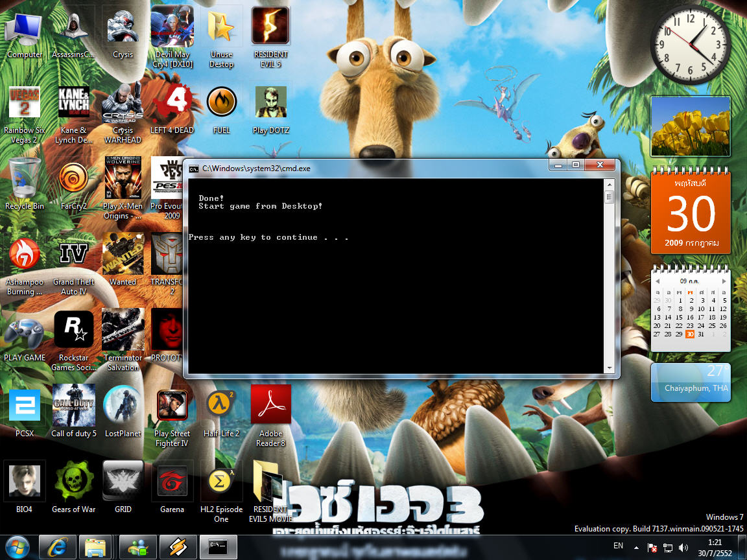
Task: Click the tulip slideshow gadget picture
Action: 691,126
